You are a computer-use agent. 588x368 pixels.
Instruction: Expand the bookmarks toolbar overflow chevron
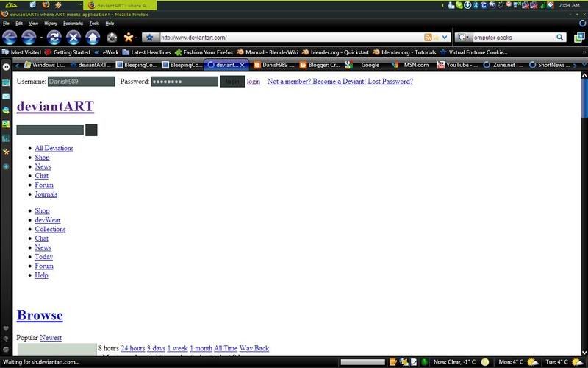584,52
